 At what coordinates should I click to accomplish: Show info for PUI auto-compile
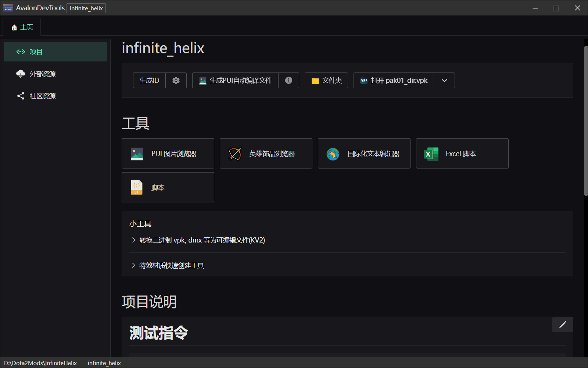pyautogui.click(x=289, y=80)
